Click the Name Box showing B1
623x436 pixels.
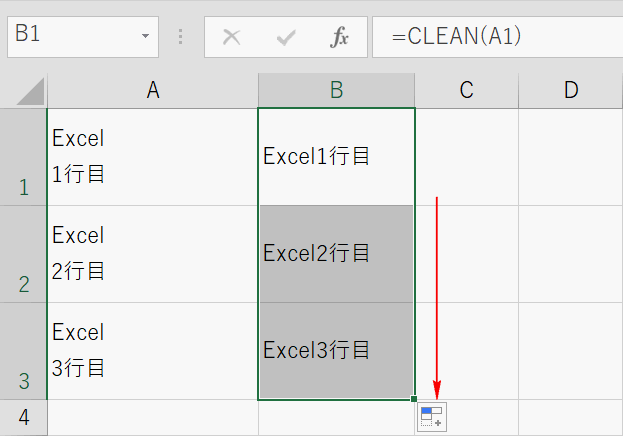tap(70, 37)
